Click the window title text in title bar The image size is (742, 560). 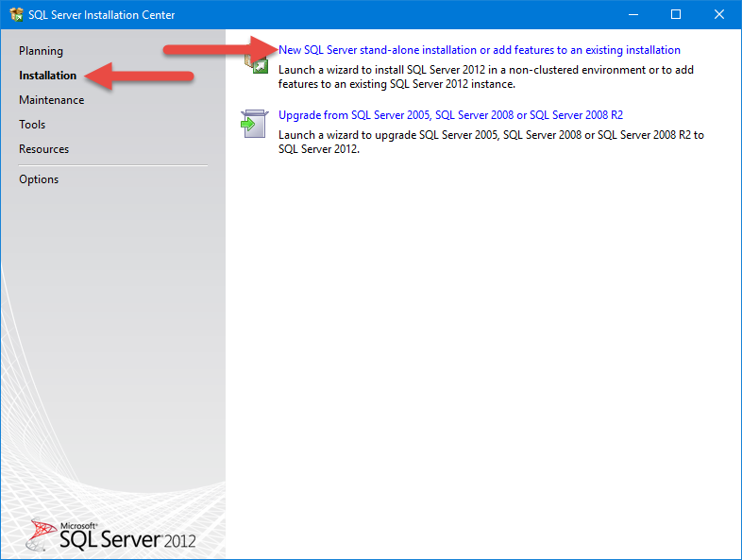(104, 15)
